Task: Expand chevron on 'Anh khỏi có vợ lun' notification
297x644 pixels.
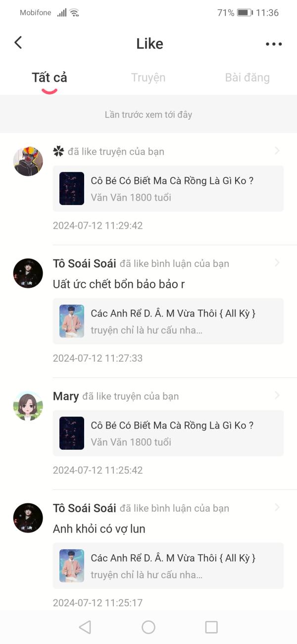Action: pos(277,507)
